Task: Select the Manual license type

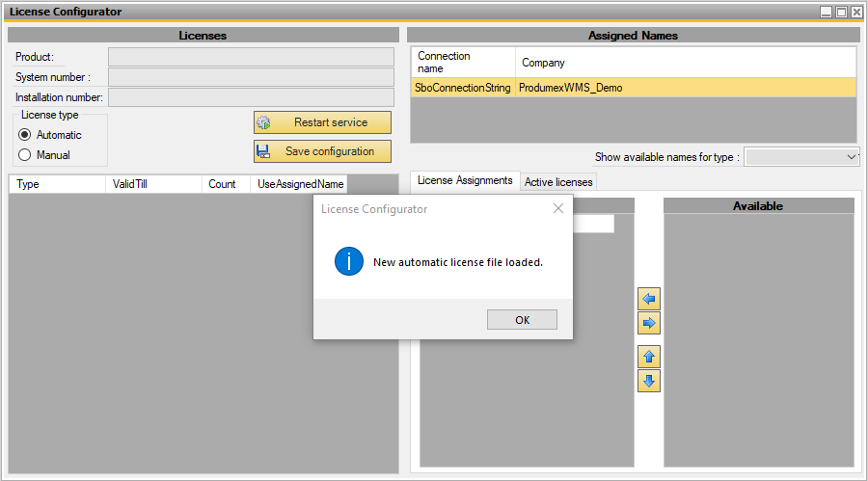Action: [25, 154]
